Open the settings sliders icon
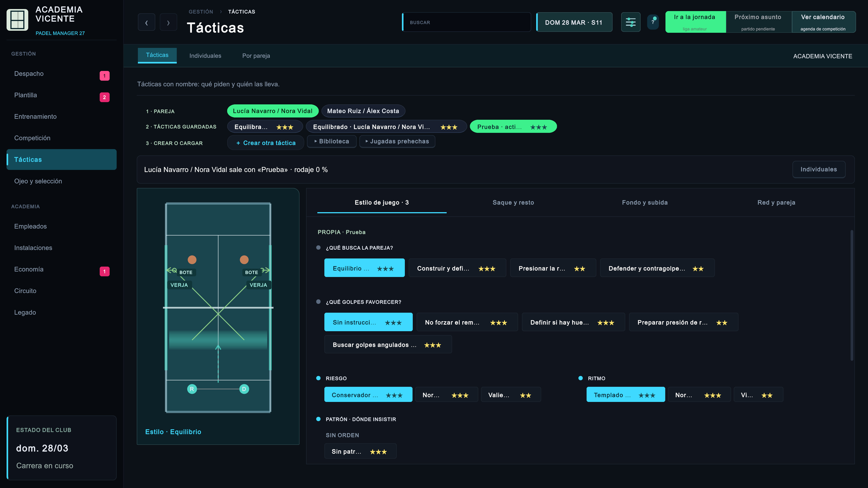 (x=630, y=23)
